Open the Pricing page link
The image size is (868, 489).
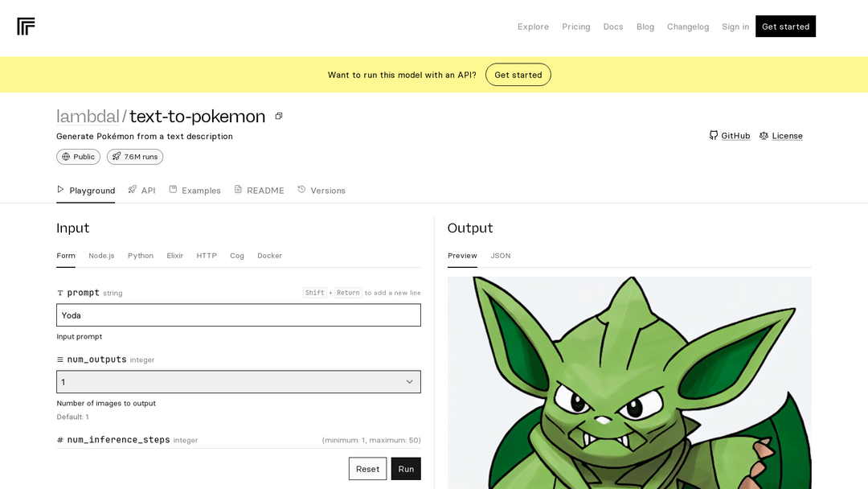pyautogui.click(x=576, y=27)
